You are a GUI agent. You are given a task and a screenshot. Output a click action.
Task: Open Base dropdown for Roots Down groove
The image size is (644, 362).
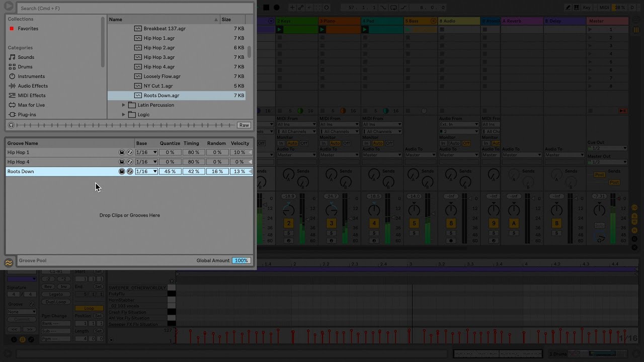pos(146,171)
